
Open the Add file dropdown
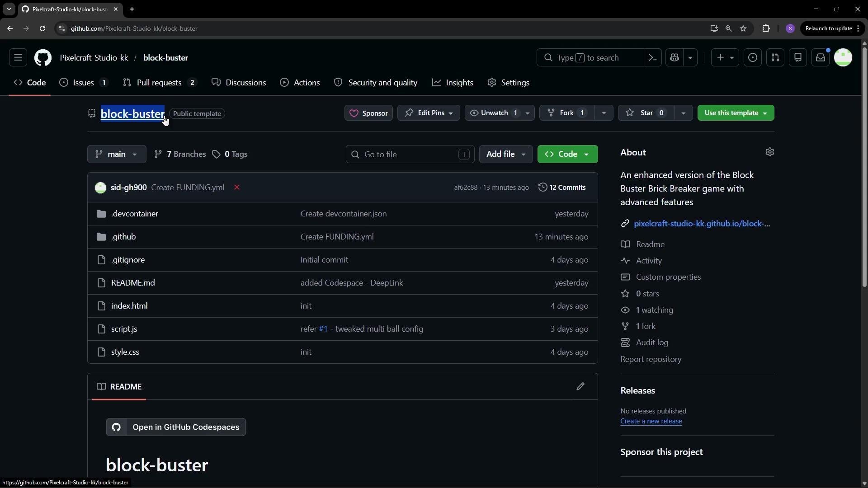[506, 154]
